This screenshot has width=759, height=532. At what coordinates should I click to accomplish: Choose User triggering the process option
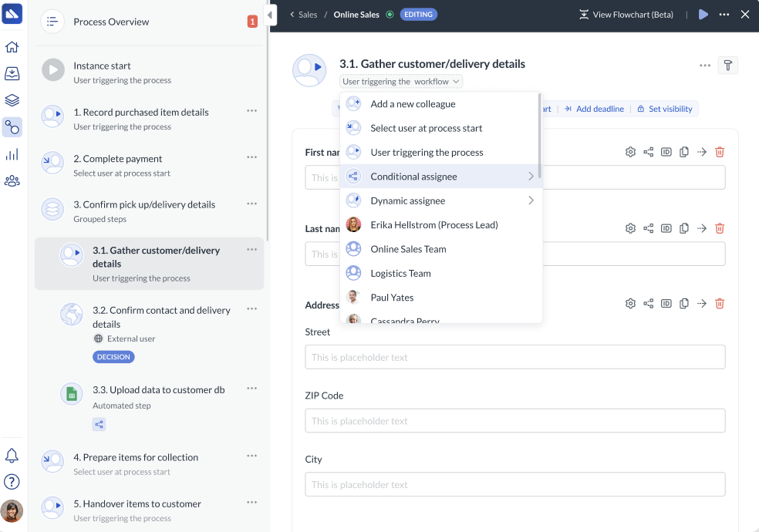coord(440,153)
